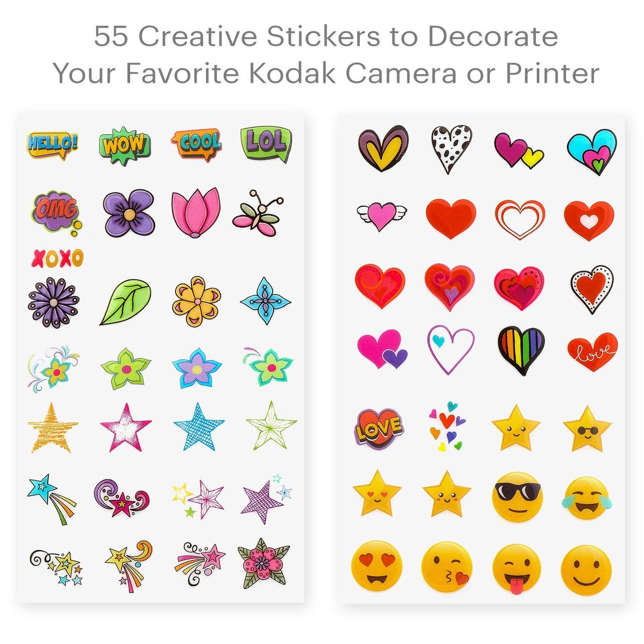This screenshot has width=644, height=644.
Task: Click the tongue-out winking emoji sticker
Action: 517,568
